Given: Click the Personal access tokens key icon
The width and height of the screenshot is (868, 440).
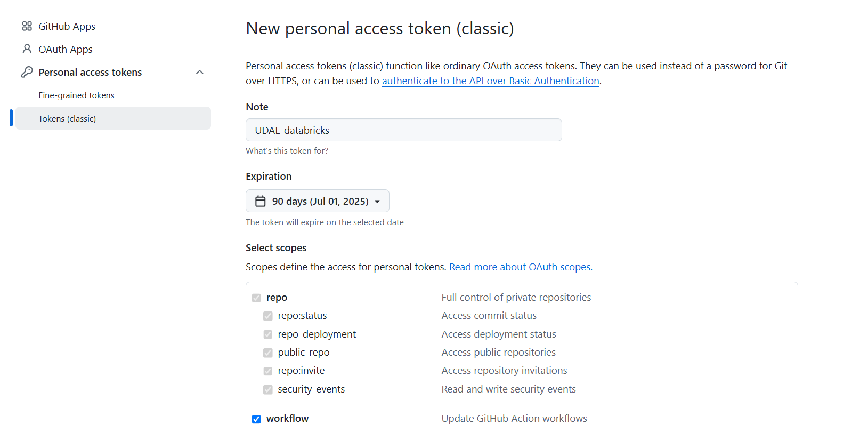Looking at the screenshot, I should pyautogui.click(x=27, y=72).
